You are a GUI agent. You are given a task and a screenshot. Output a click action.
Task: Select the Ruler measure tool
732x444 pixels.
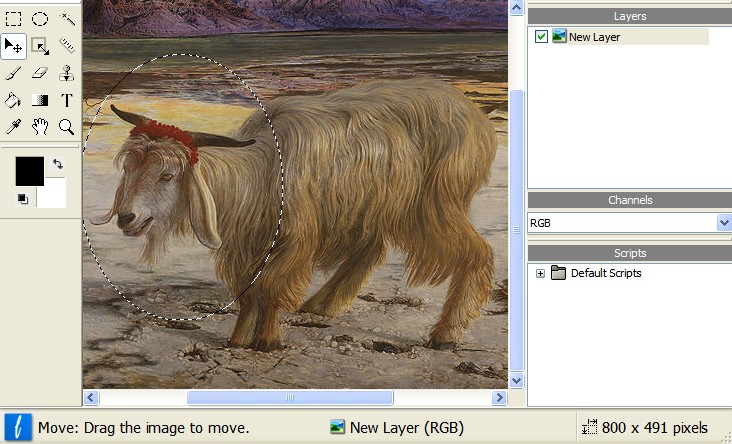(67, 46)
